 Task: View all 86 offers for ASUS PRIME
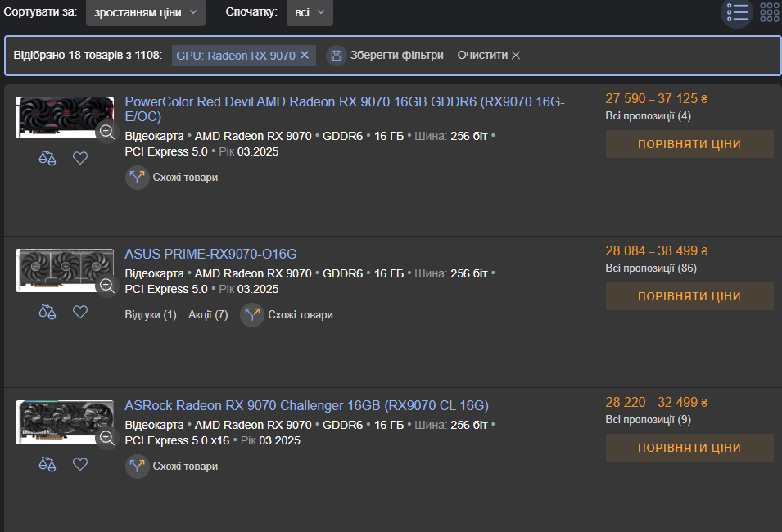click(651, 268)
